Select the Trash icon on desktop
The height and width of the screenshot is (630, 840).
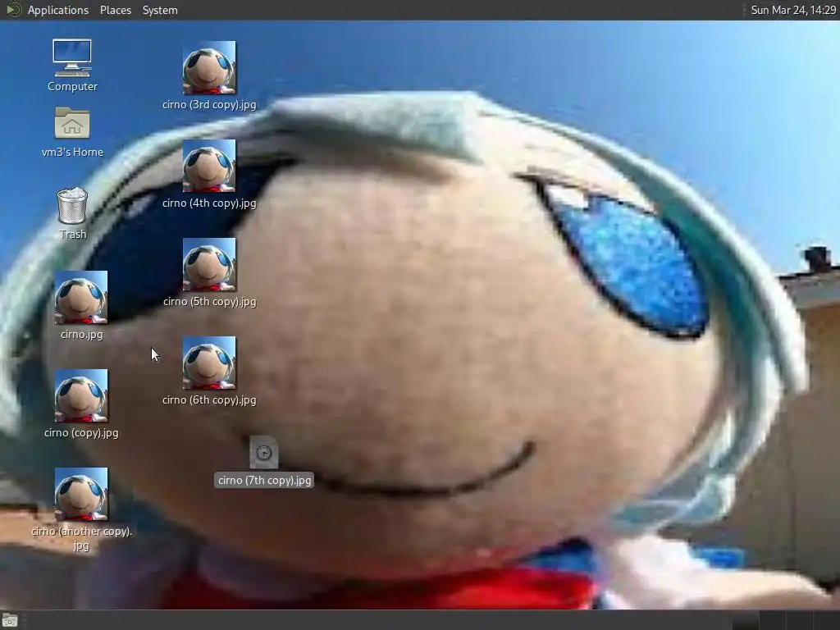(x=72, y=206)
